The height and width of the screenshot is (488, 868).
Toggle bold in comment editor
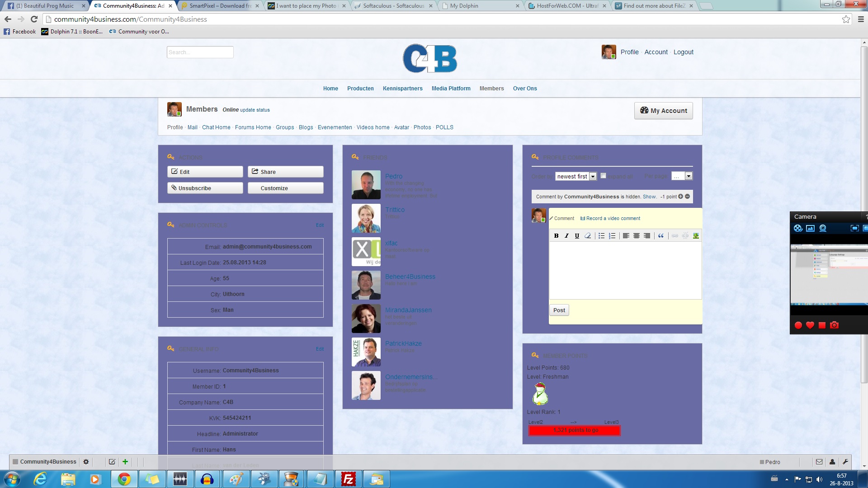[556, 236]
